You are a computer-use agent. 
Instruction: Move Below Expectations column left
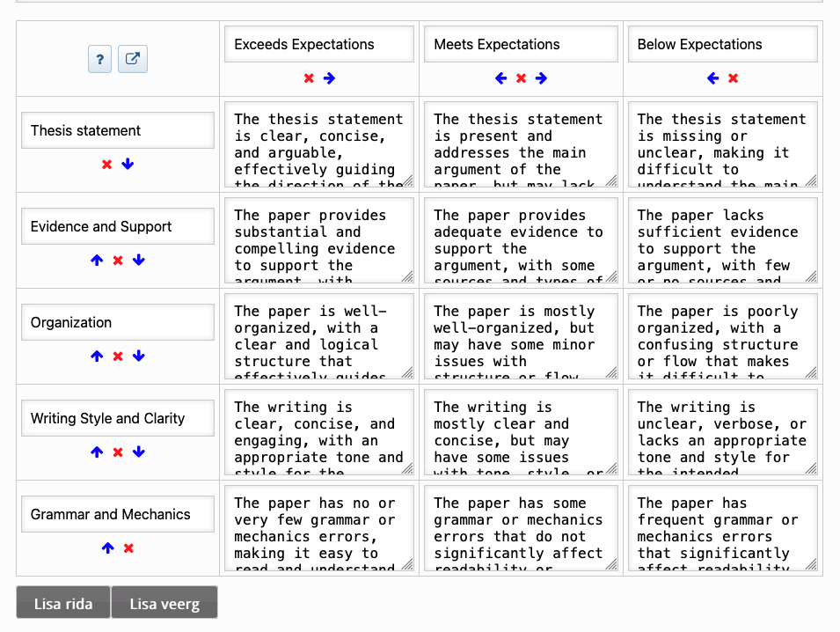point(713,78)
